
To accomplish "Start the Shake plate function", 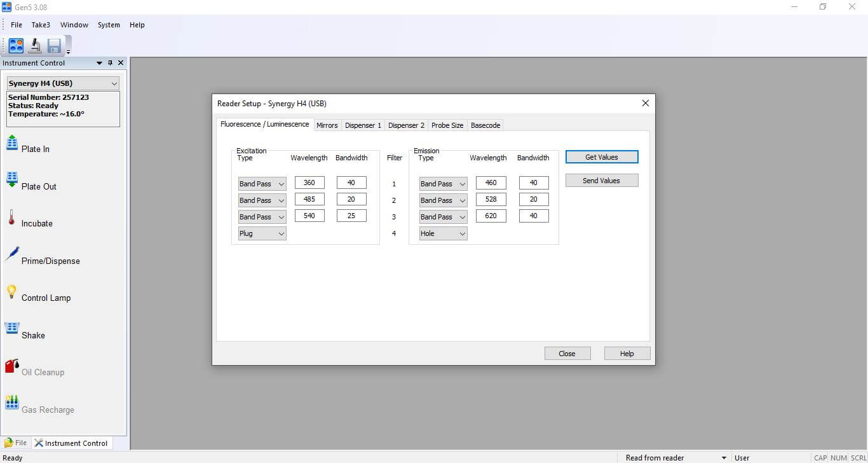I will point(12,329).
